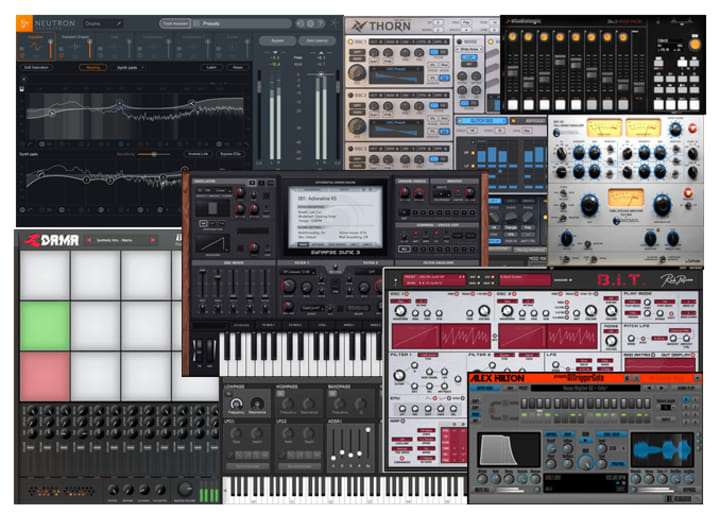Toggle Thorn OSC 3 power LED
This screenshot has width=720, height=514.
(x=350, y=149)
